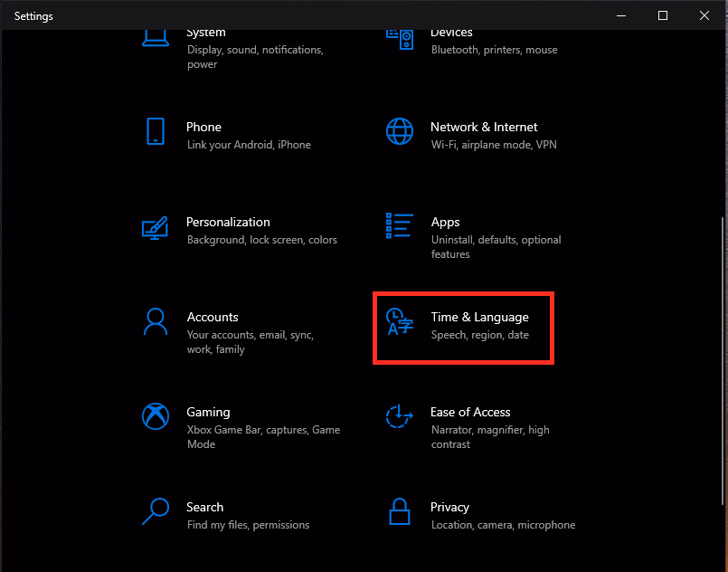Click the Apps list icon
The width and height of the screenshot is (728, 572).
399,226
